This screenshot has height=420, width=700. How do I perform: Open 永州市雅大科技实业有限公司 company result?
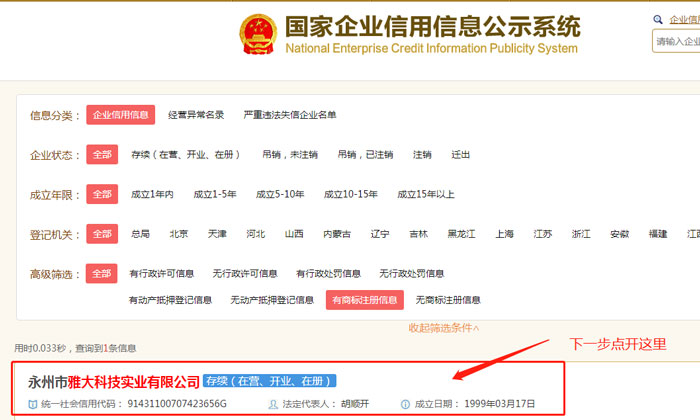point(114,382)
